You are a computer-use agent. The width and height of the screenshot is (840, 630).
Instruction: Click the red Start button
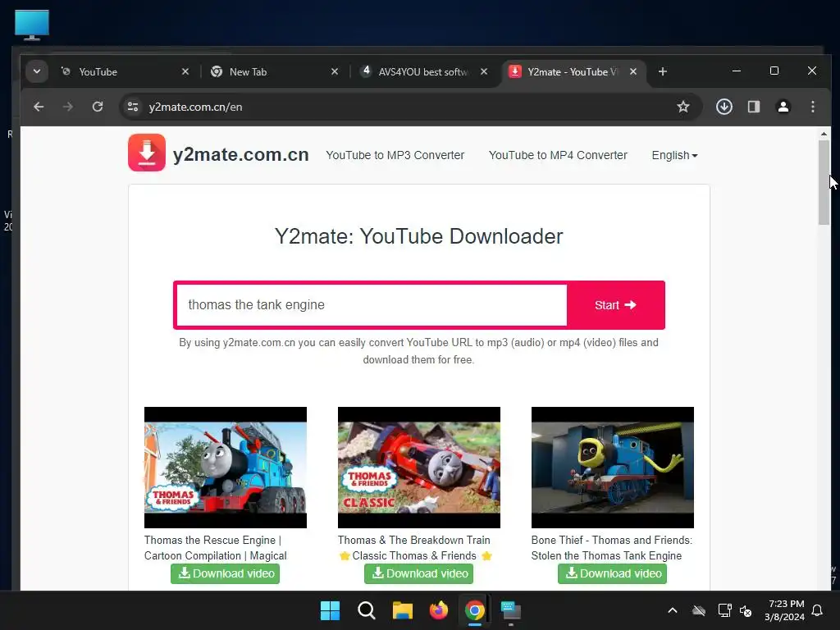pyautogui.click(x=615, y=305)
